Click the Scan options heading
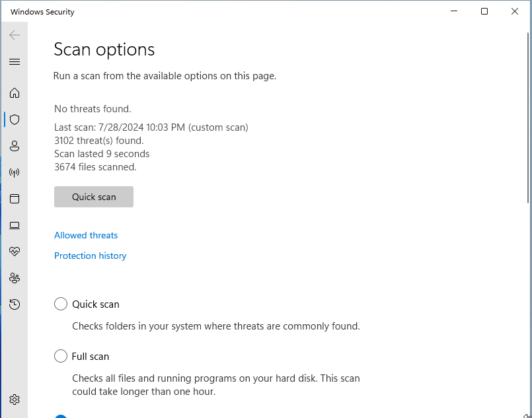532x418 pixels. click(104, 50)
